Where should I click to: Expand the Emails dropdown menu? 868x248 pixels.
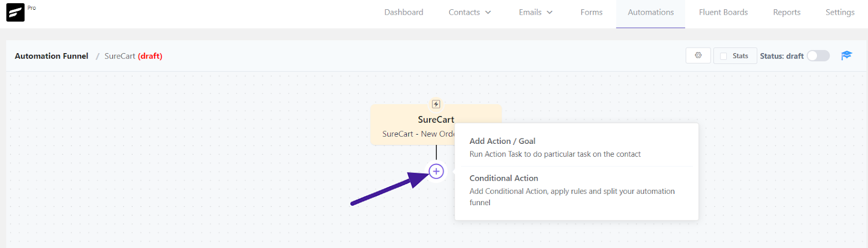[535, 12]
